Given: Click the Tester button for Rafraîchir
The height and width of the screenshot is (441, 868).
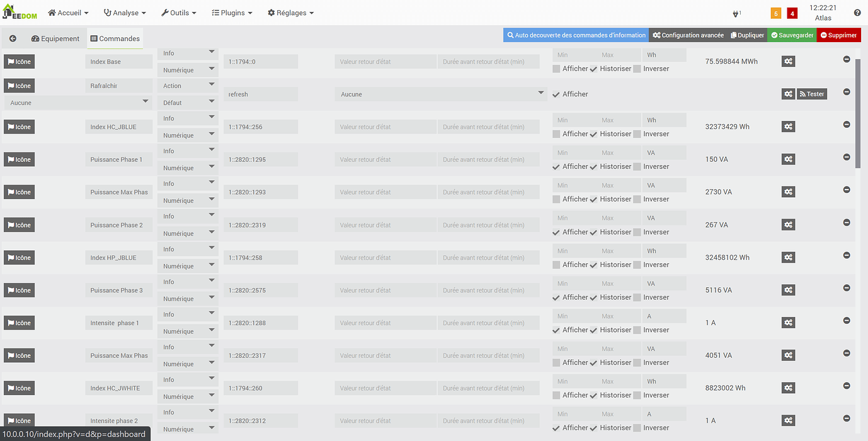Looking at the screenshot, I should (812, 94).
